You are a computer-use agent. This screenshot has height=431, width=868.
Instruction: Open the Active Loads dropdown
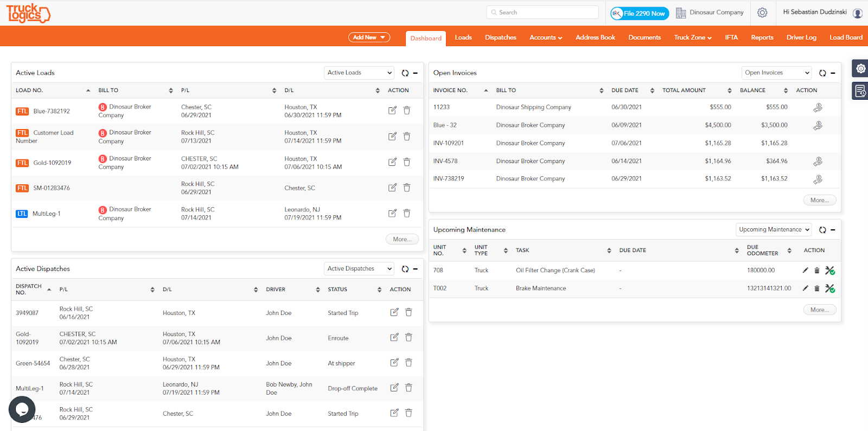click(359, 73)
